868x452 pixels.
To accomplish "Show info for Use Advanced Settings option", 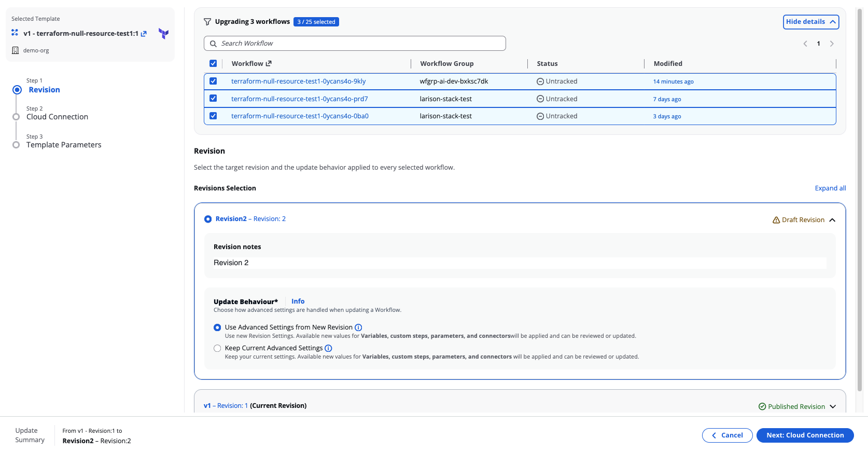I will 358,327.
